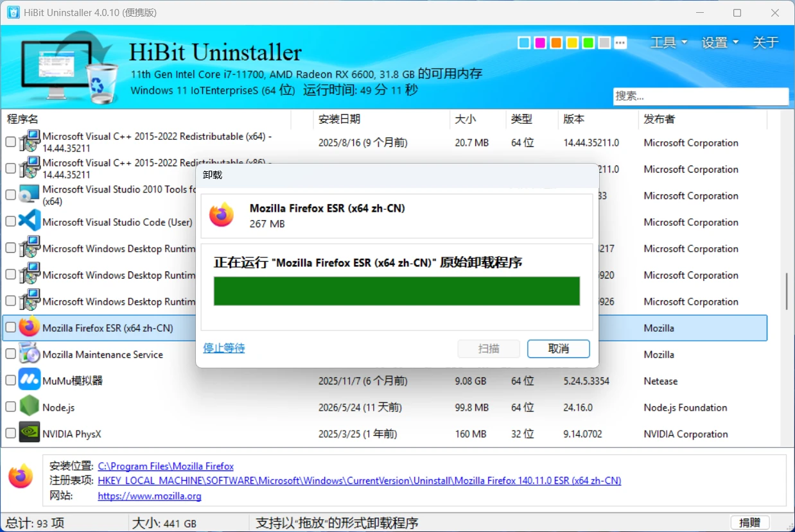
Task: Click the 总计: 93 项 status entry
Action: pyautogui.click(x=35, y=523)
